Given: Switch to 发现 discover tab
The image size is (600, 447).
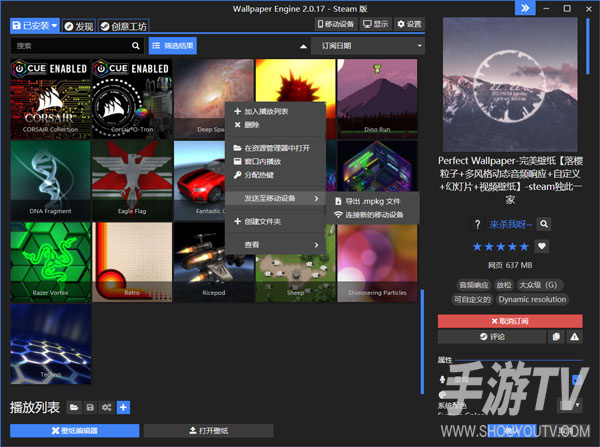Looking at the screenshot, I should pyautogui.click(x=78, y=26).
